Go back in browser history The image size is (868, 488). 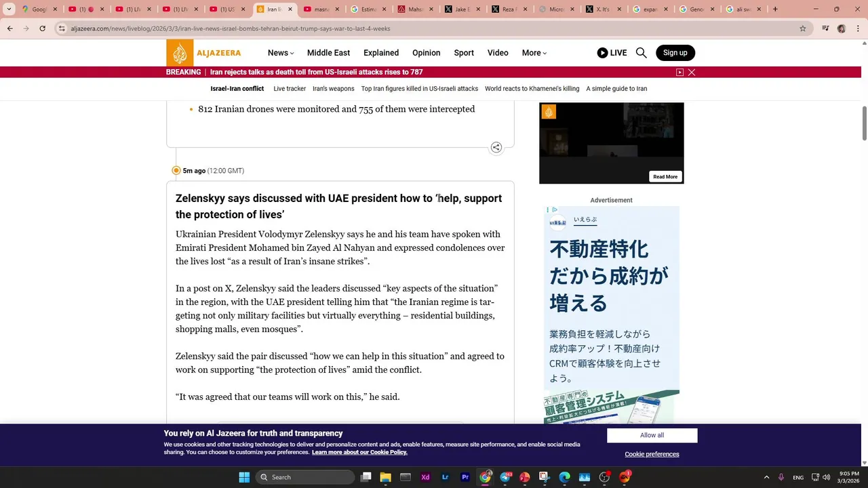(x=10, y=28)
